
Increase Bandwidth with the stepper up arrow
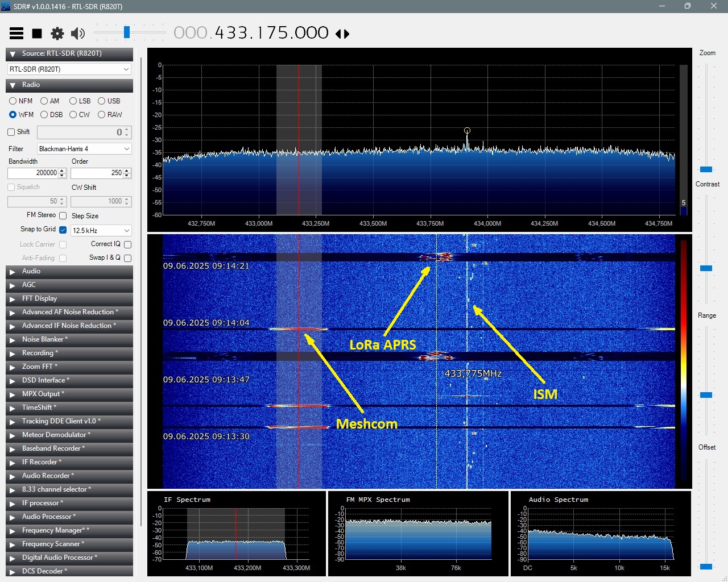coord(63,171)
